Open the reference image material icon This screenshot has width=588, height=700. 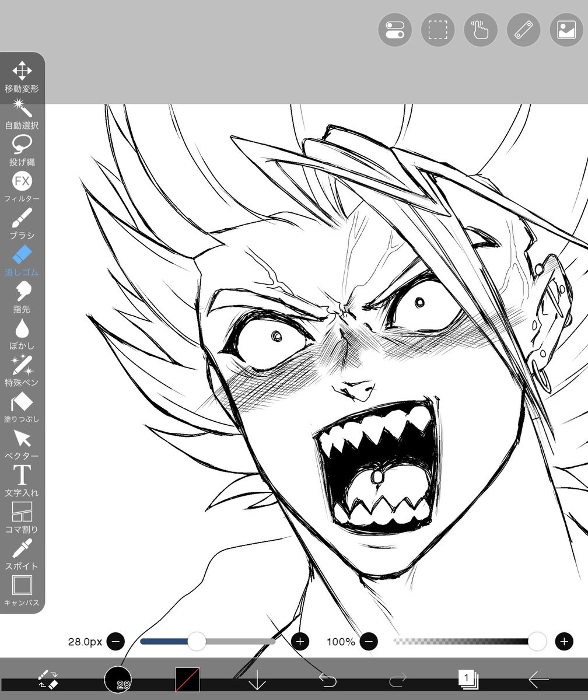[566, 30]
